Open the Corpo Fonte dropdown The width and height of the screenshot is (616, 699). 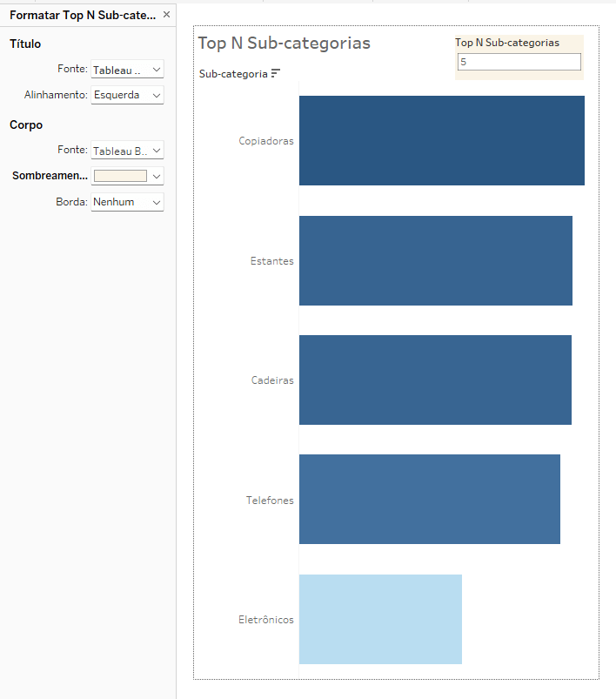coord(127,151)
